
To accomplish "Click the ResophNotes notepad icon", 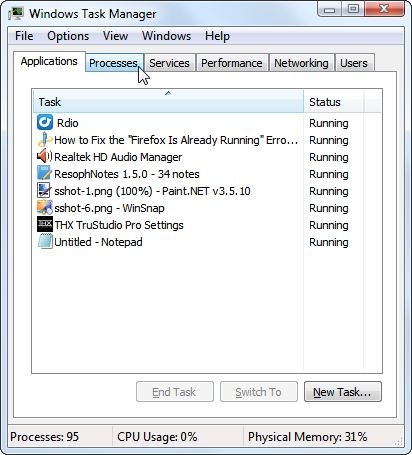I will (45, 173).
